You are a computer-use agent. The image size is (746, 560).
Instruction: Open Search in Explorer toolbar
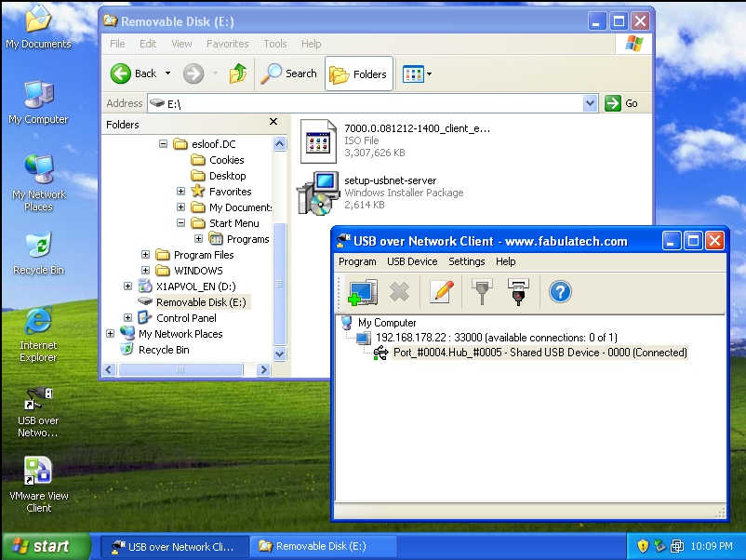point(288,73)
